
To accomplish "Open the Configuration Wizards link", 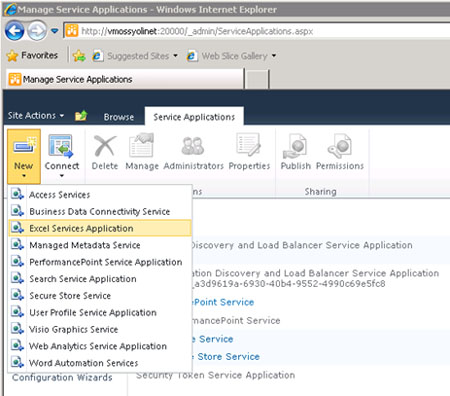I will (62, 377).
